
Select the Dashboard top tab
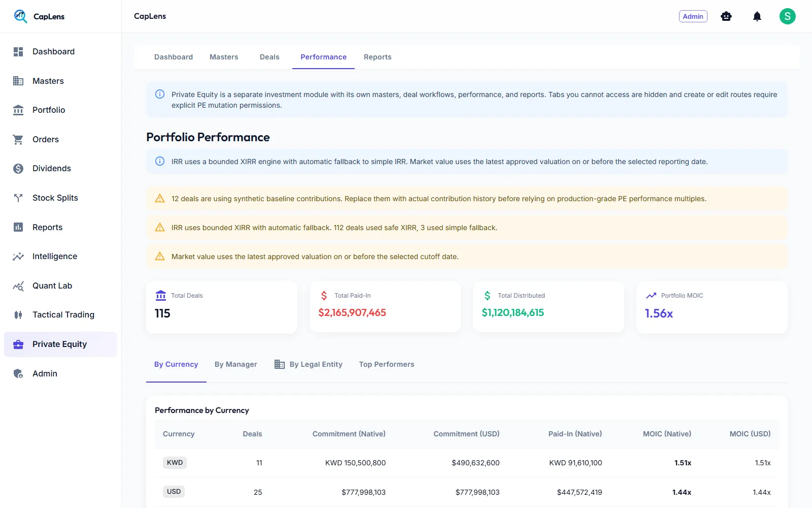tap(174, 57)
